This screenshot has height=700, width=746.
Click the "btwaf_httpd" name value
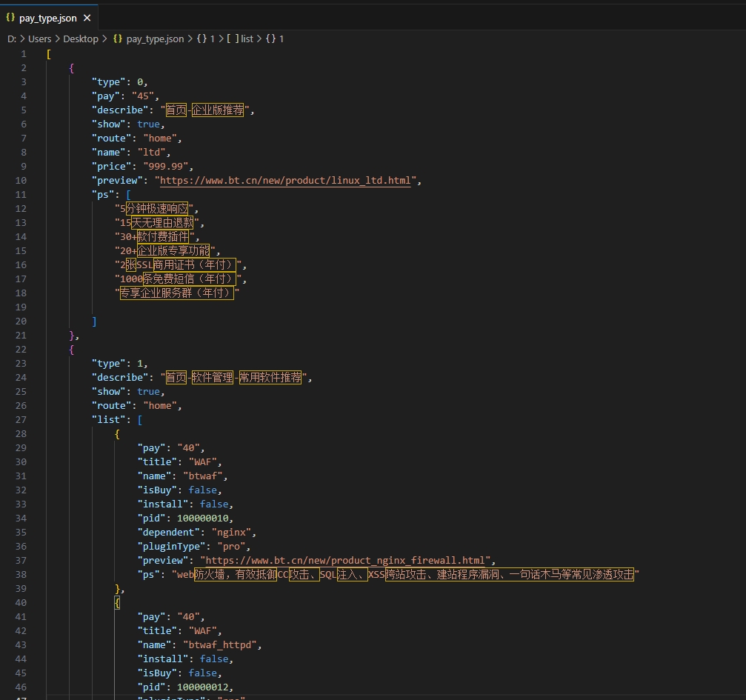pyautogui.click(x=222, y=645)
